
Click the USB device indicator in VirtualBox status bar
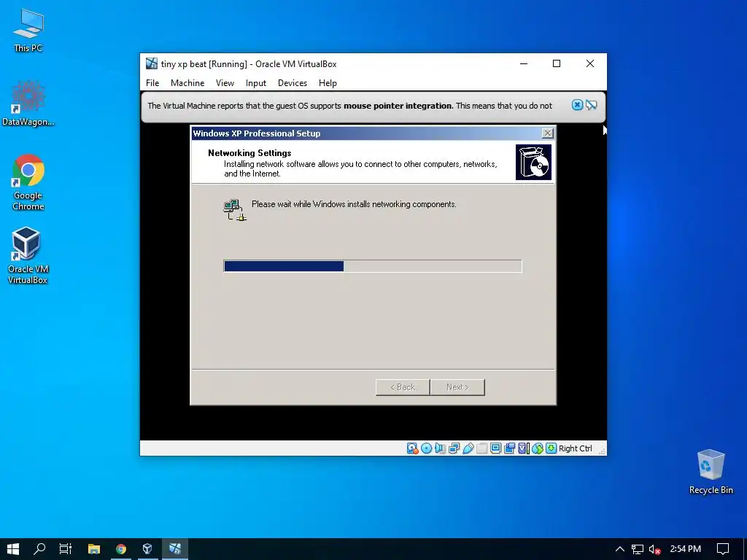tap(468, 448)
